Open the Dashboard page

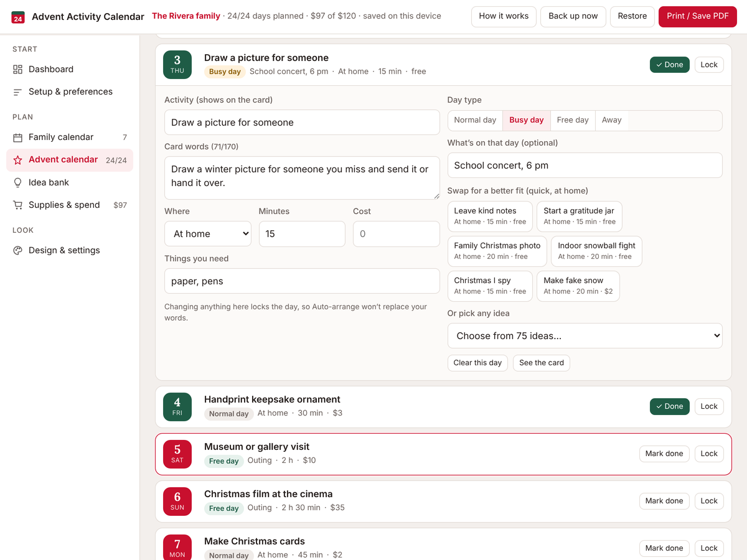point(70,69)
